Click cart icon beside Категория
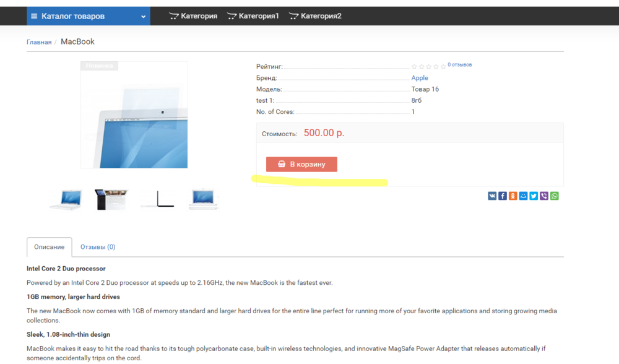Viewport: 619px width, 364px height. pos(174,16)
